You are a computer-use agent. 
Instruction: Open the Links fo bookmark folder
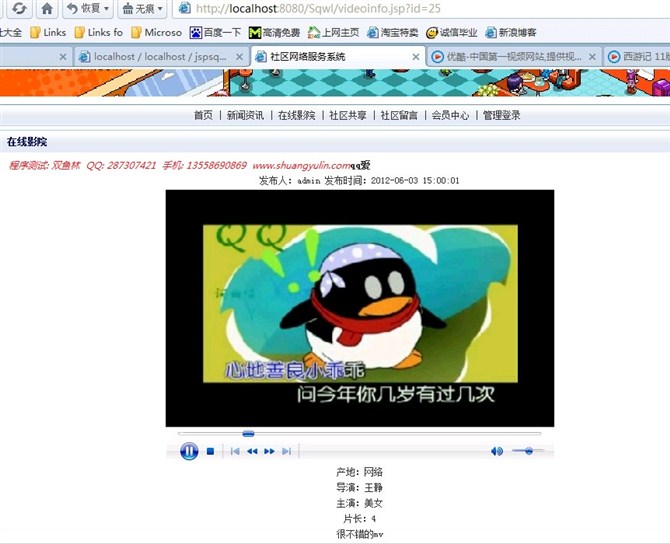pyautogui.click(x=99, y=32)
